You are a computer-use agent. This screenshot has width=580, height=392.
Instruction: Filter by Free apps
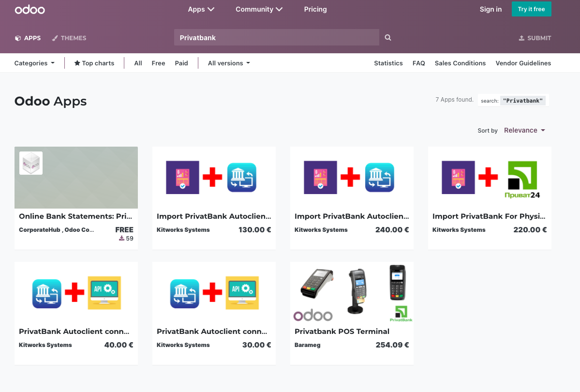tap(158, 63)
